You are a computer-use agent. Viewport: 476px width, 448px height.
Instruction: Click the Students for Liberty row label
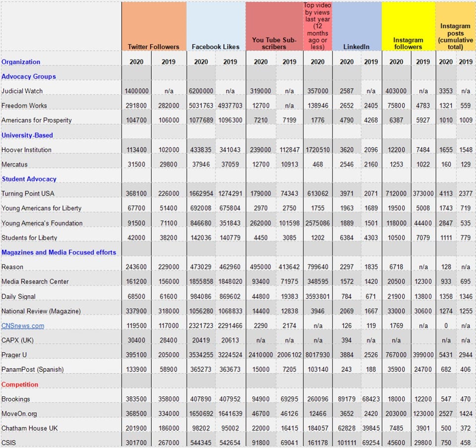point(29,238)
